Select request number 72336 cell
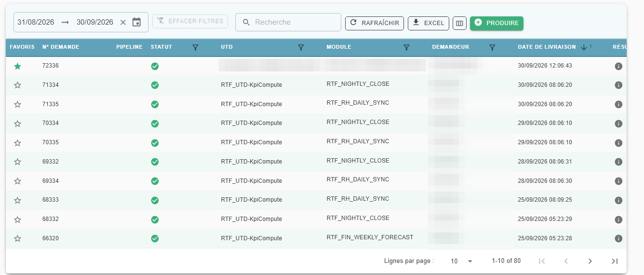 point(51,66)
